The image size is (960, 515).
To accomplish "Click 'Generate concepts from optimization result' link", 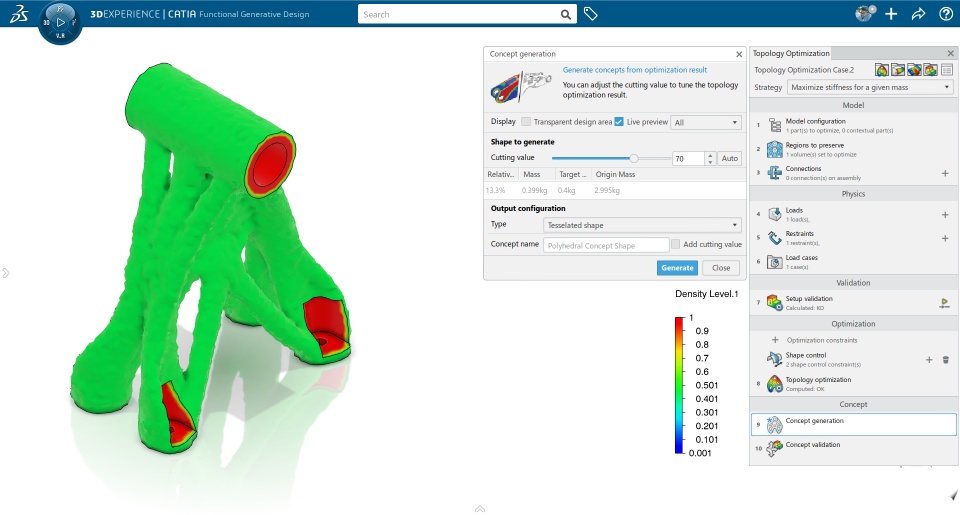I will 635,70.
